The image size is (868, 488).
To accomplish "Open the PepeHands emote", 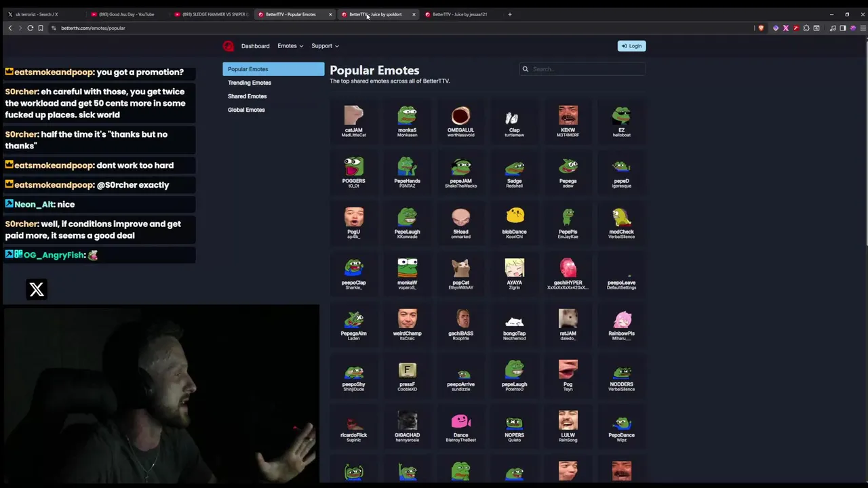I will coord(407,172).
